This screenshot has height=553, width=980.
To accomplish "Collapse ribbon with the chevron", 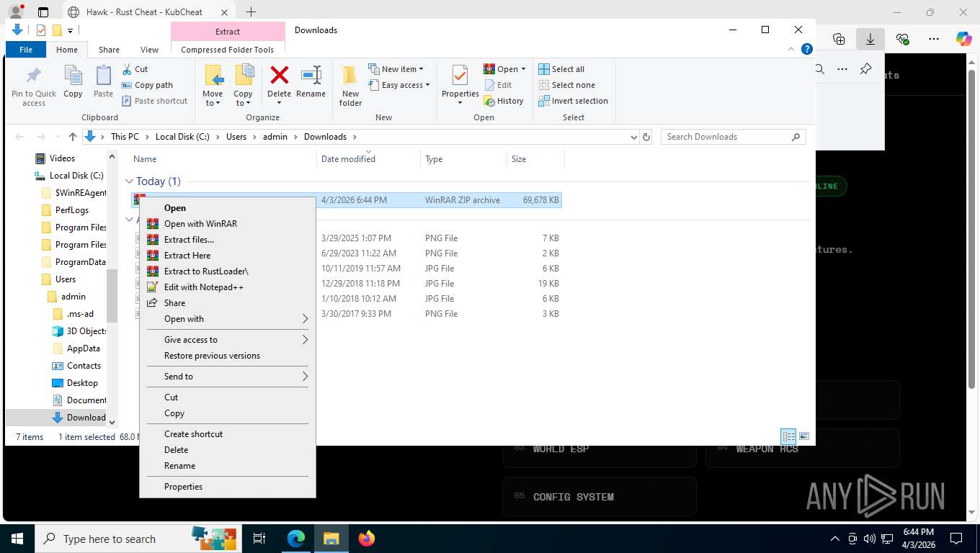I will click(x=792, y=50).
